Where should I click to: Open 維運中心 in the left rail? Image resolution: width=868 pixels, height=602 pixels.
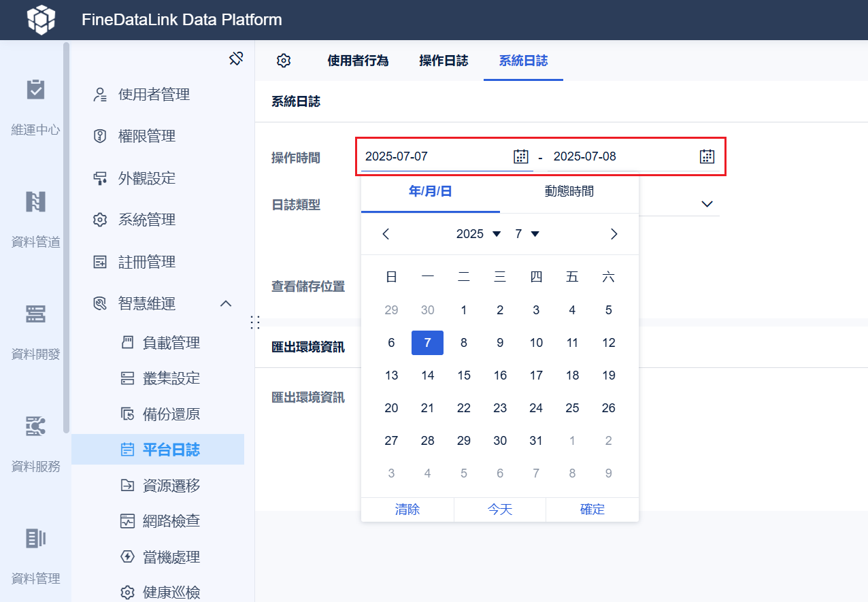(x=35, y=107)
